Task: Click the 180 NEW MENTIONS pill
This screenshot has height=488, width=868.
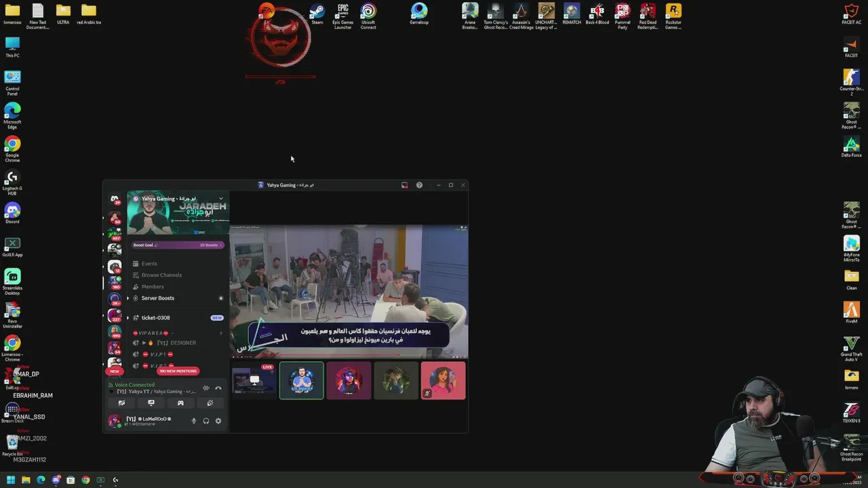Action: (x=178, y=371)
